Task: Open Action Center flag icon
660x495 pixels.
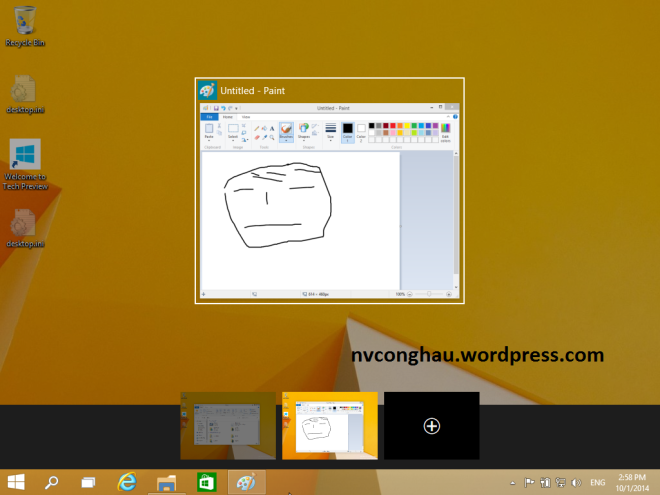Action: 529,482
